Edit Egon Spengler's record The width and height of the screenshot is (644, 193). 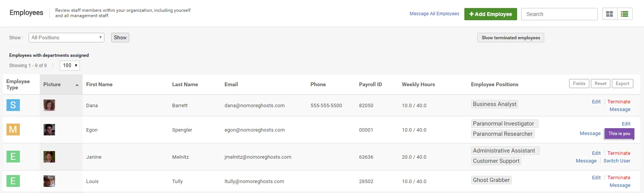pyautogui.click(x=626, y=124)
